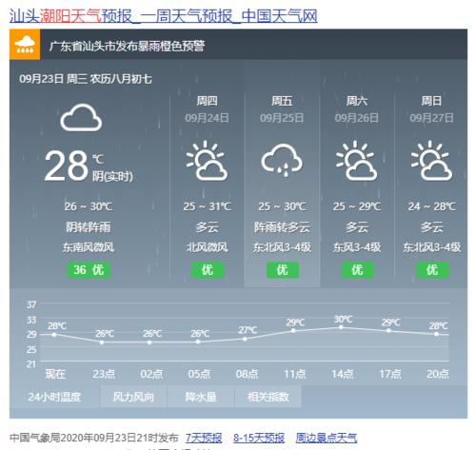The height and width of the screenshot is (450, 476).
Task: Click Friday's 25 ~ 30℃ range
Action: click(282, 206)
